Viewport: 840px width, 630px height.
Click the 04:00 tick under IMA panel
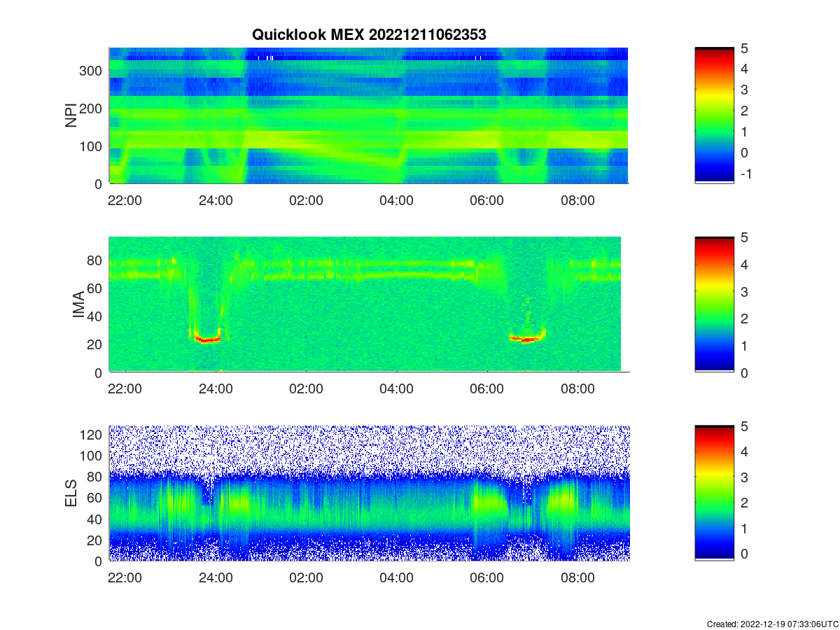[397, 389]
